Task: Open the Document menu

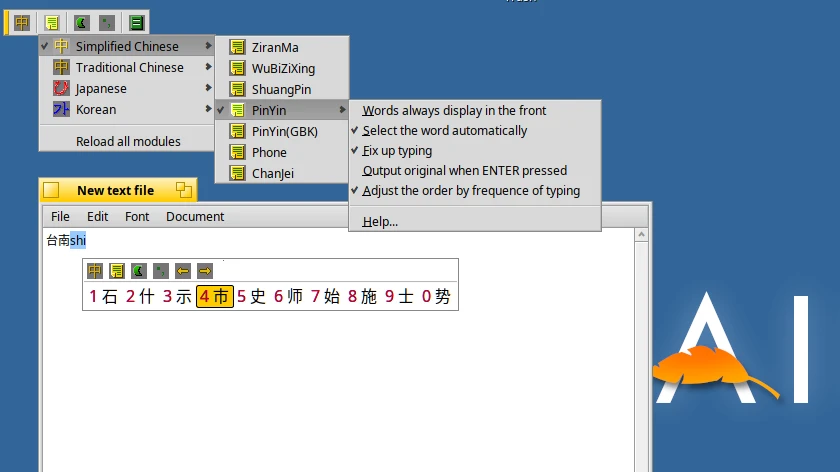Action: (195, 217)
